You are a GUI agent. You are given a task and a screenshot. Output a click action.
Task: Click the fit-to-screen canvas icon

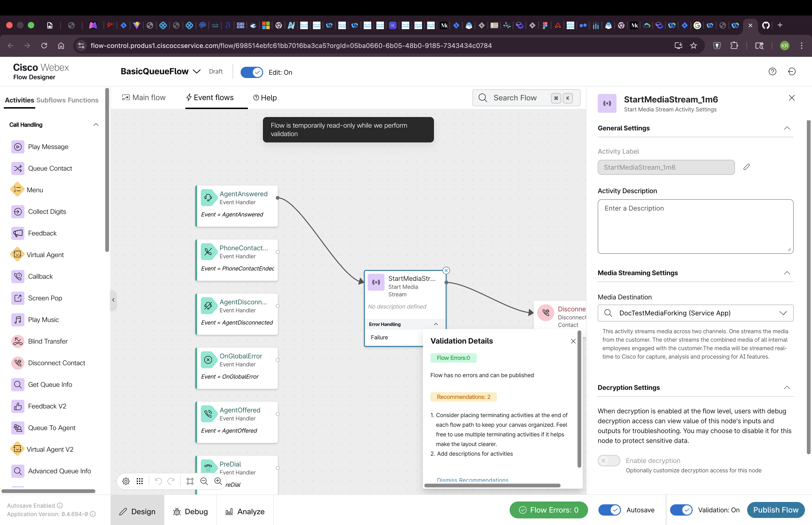190,481
